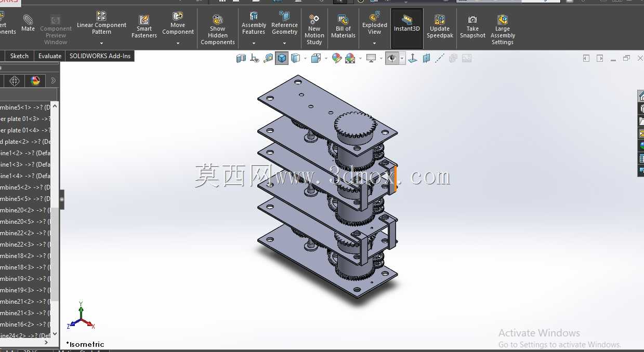The height and width of the screenshot is (352, 644).
Task: Click the feature tree scroll-right arrow
Action: 46,342
